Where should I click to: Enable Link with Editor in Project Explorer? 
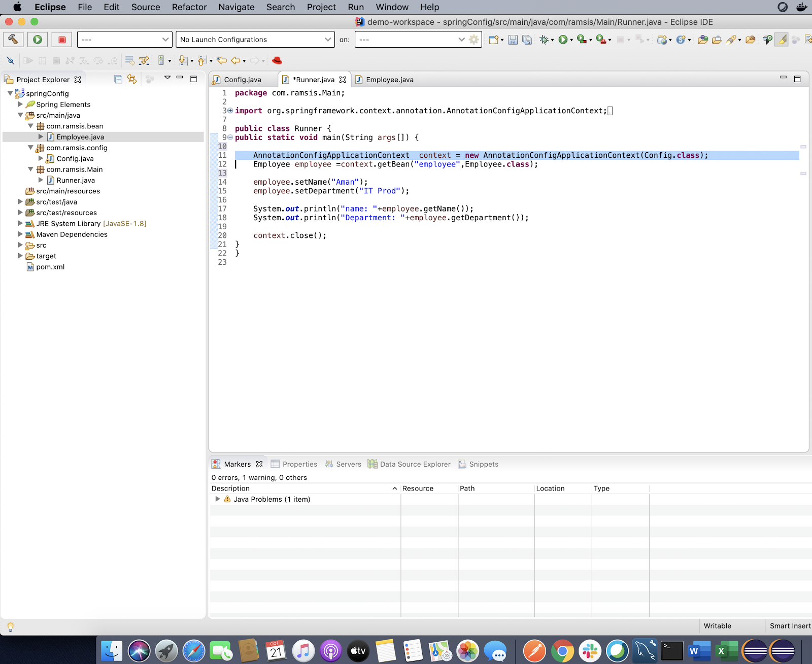click(131, 79)
